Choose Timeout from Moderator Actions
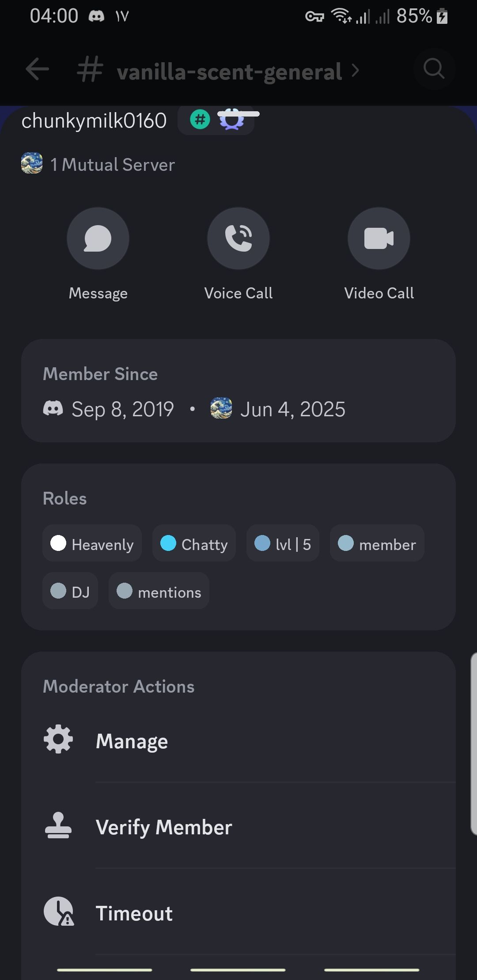Image resolution: width=477 pixels, height=980 pixels. [238, 913]
